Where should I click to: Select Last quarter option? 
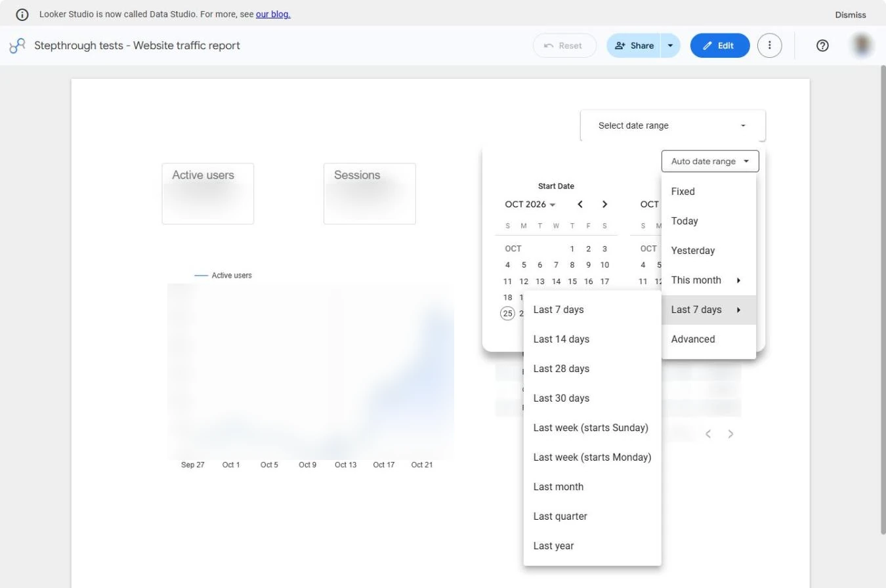click(x=592, y=516)
